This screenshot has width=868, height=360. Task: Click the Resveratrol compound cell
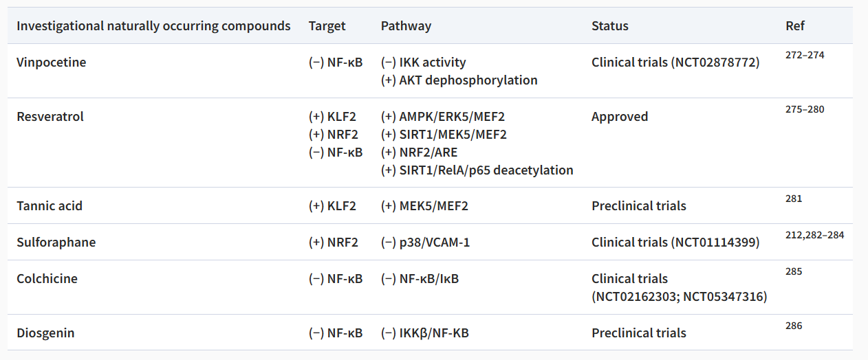pyautogui.click(x=50, y=117)
